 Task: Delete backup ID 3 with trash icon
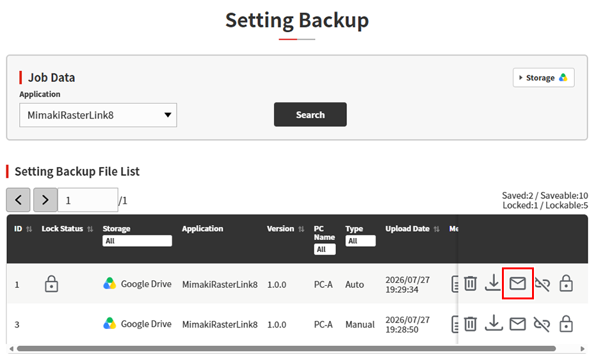471,324
